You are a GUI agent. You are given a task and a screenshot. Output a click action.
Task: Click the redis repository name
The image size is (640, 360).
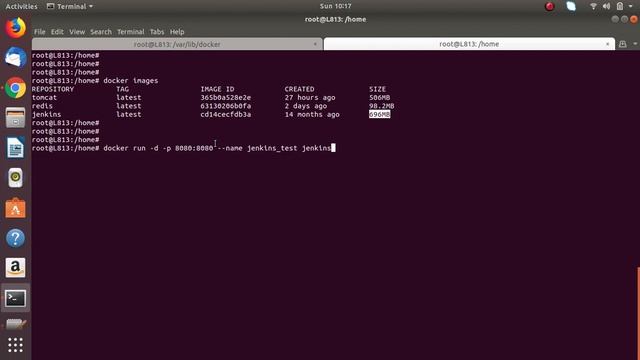42,106
